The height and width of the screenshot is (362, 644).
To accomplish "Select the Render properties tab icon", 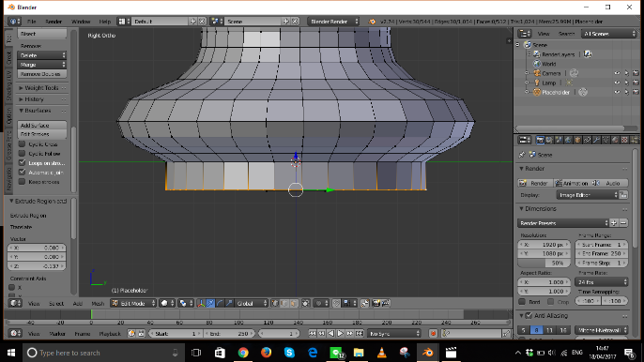I will pyautogui.click(x=540, y=141).
